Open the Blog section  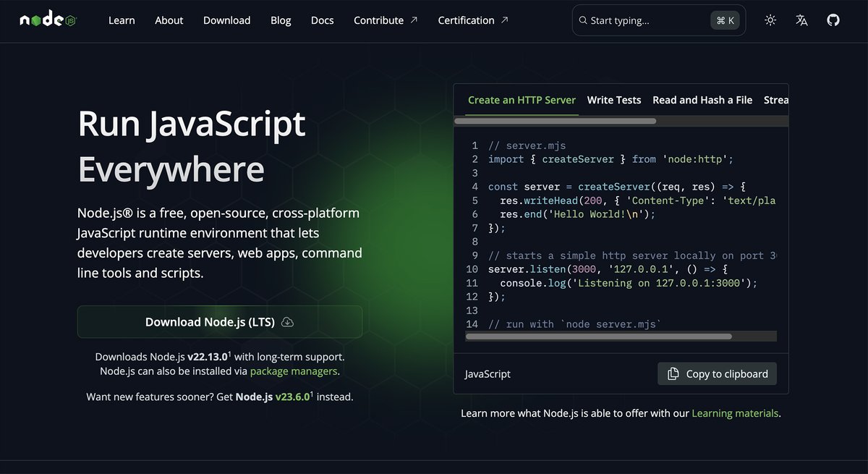[x=281, y=20]
